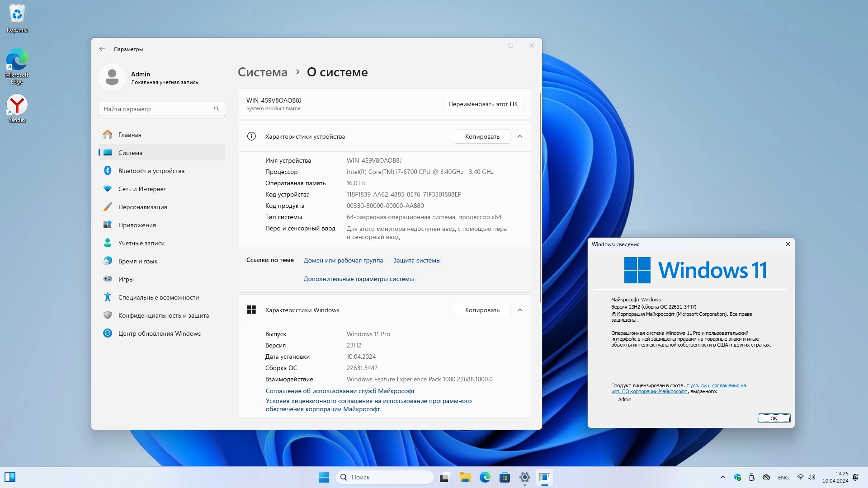Image resolution: width=868 pixels, height=488 pixels.
Task: Click the Переименовать этот ПК button
Action: (x=483, y=104)
